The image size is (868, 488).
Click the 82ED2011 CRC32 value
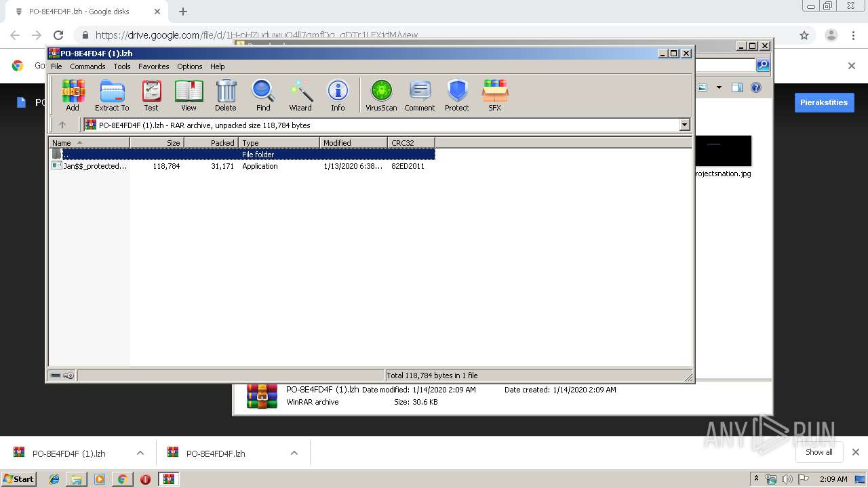[408, 166]
